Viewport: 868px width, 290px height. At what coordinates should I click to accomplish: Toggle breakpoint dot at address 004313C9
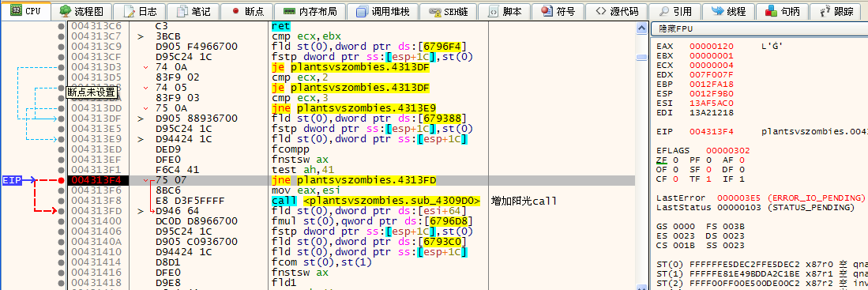pyautogui.click(x=61, y=47)
